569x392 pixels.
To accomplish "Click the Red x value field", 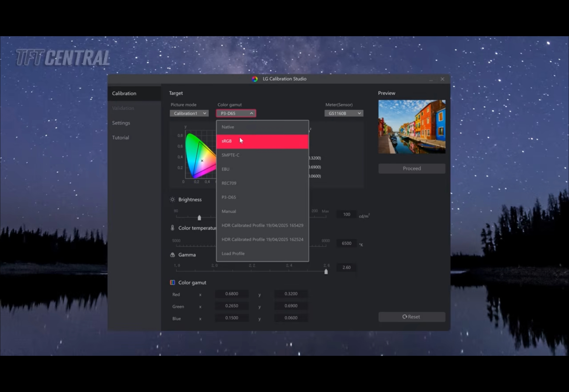I will click(x=232, y=294).
